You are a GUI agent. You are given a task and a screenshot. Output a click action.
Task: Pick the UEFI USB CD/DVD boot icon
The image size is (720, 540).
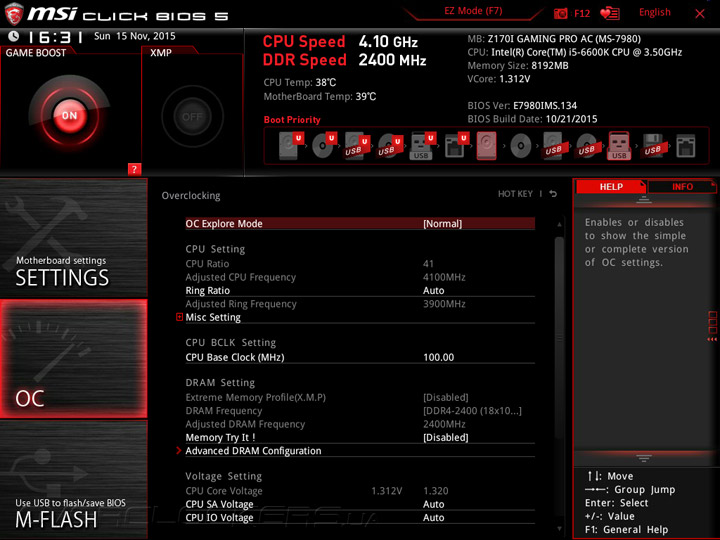click(x=390, y=146)
